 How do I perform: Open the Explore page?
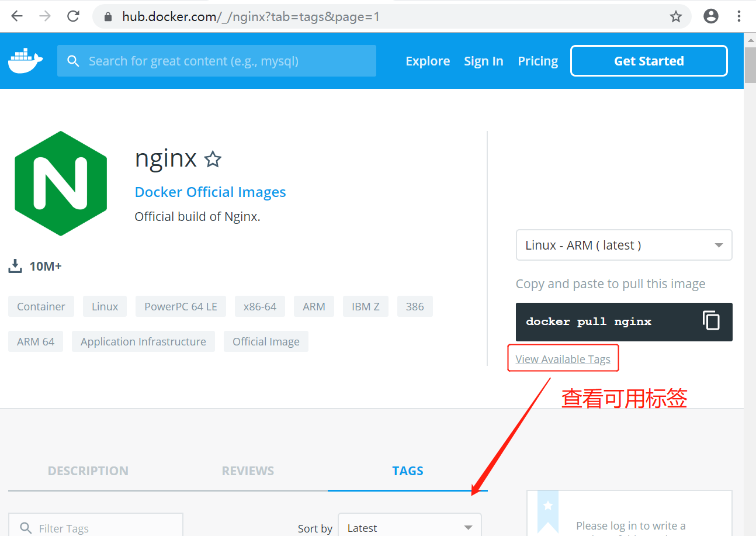[428, 61]
